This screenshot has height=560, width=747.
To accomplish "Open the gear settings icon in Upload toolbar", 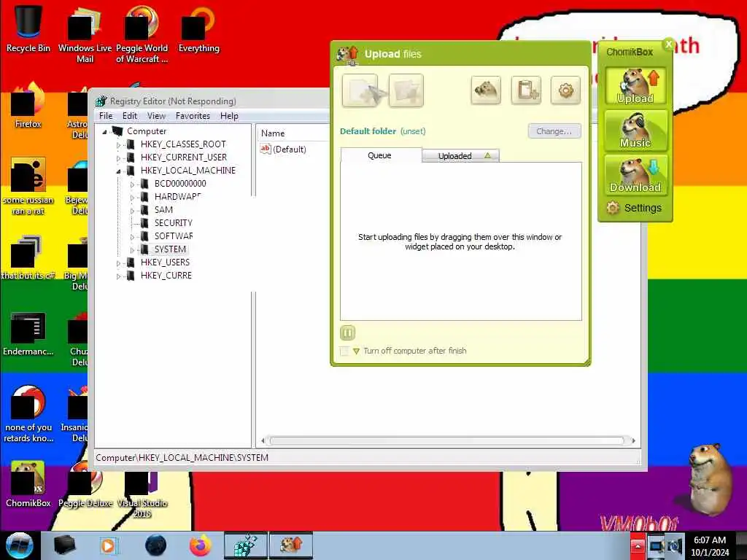I will [x=565, y=90].
